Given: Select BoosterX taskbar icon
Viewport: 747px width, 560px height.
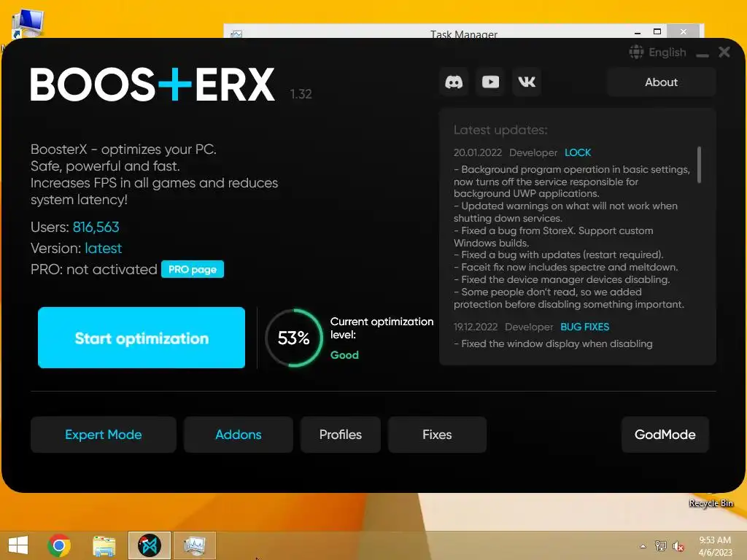Looking at the screenshot, I should pos(150,545).
